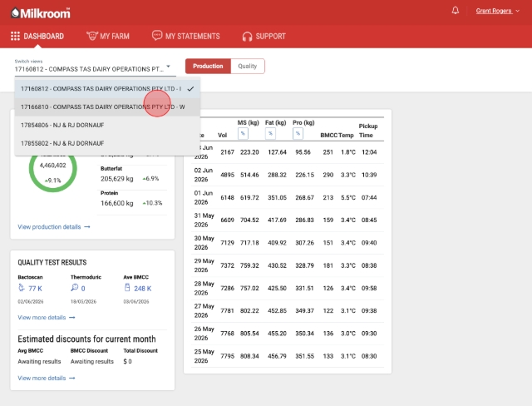Click the Thermoduric magnifier icon

(74, 288)
